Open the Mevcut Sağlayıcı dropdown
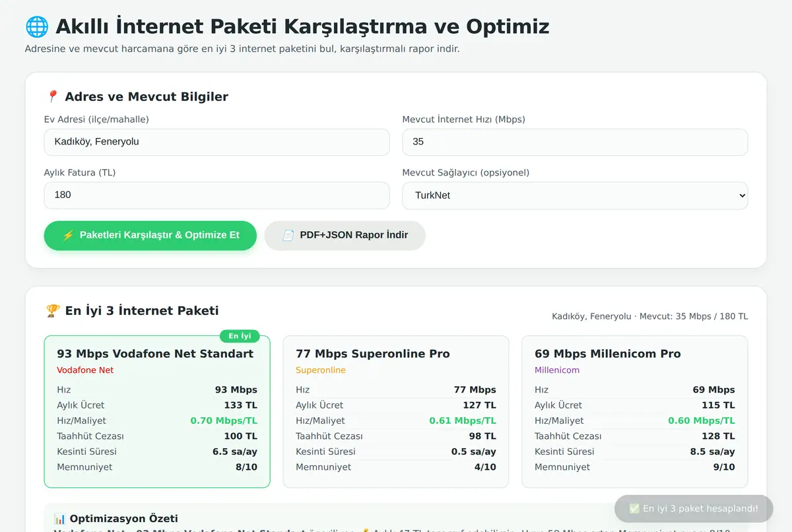The image size is (792, 532). coord(575,195)
